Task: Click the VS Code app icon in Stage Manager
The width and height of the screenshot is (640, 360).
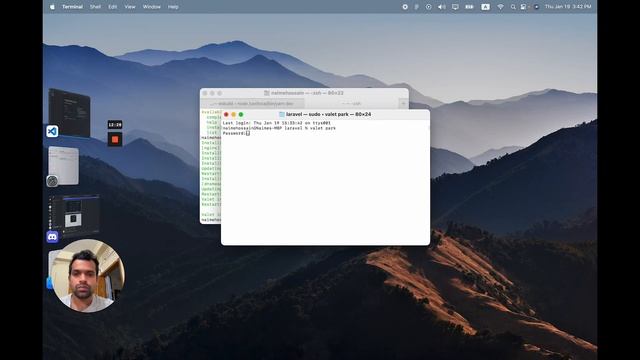Action: [52, 131]
